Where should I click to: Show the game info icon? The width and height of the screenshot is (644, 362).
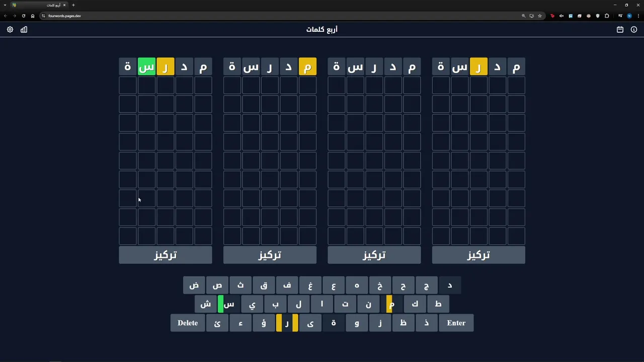click(634, 30)
